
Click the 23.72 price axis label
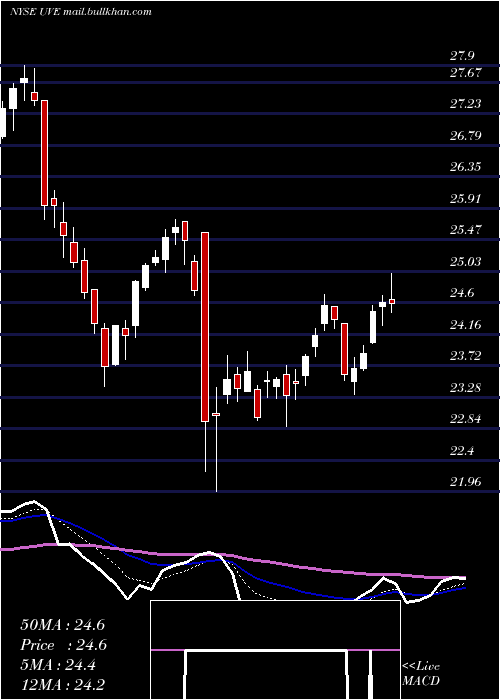466,356
